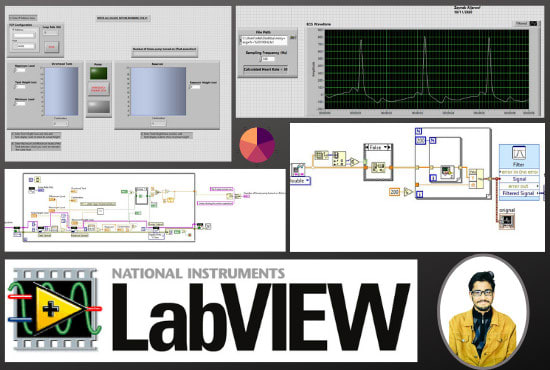Click the read file VI icon above enable
The height and width of the screenshot is (370, 550).
[x=298, y=170]
